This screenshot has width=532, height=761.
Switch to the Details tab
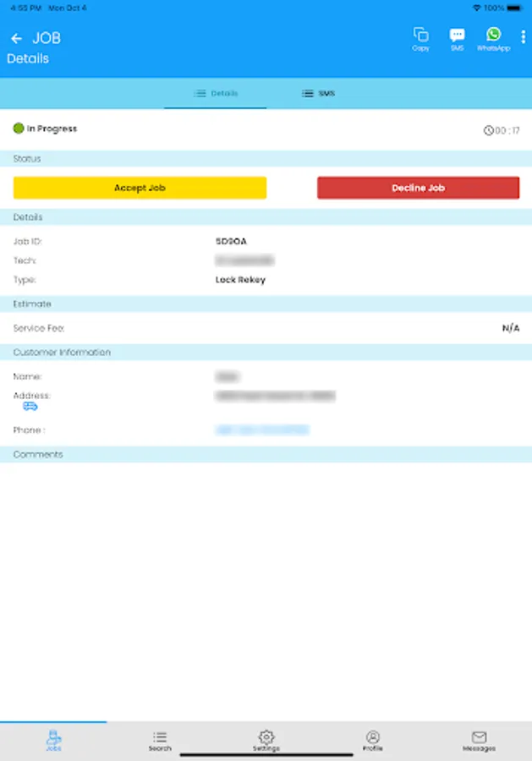(216, 93)
